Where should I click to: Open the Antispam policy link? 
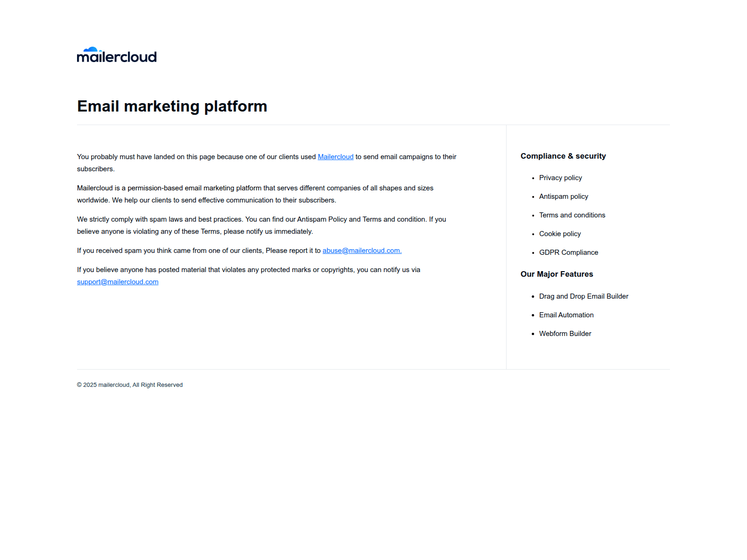pyautogui.click(x=564, y=196)
